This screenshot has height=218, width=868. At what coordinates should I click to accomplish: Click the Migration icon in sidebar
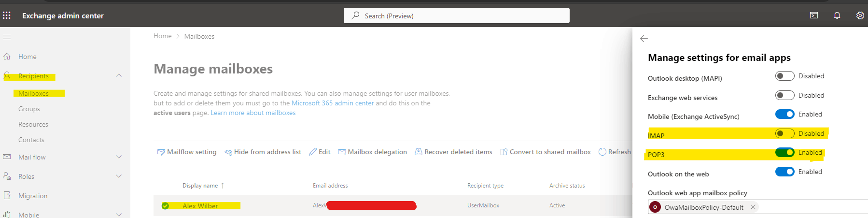[7, 196]
